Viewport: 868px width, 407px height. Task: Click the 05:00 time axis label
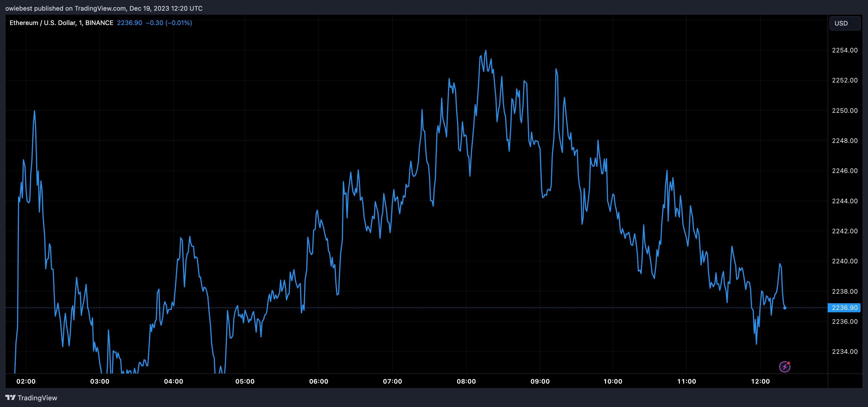pyautogui.click(x=245, y=381)
